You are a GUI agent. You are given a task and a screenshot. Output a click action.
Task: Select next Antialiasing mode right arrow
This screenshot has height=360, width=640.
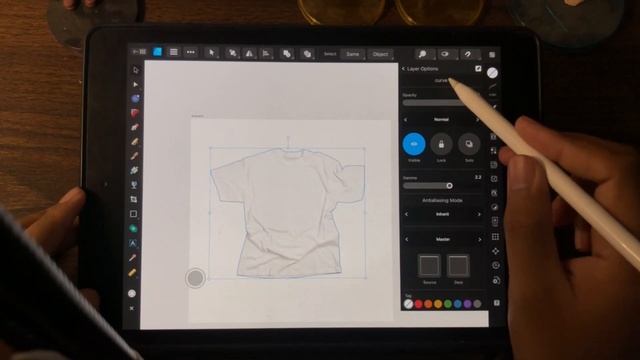(x=479, y=214)
